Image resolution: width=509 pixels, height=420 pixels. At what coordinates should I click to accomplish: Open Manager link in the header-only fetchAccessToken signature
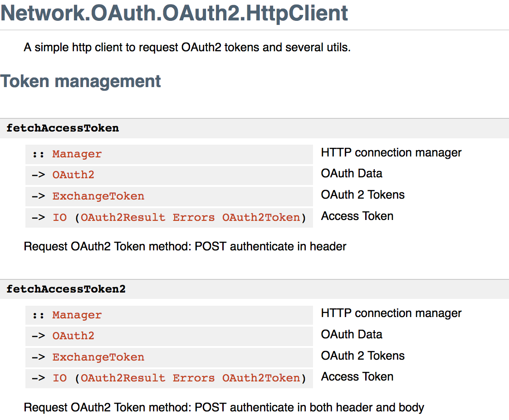click(77, 154)
